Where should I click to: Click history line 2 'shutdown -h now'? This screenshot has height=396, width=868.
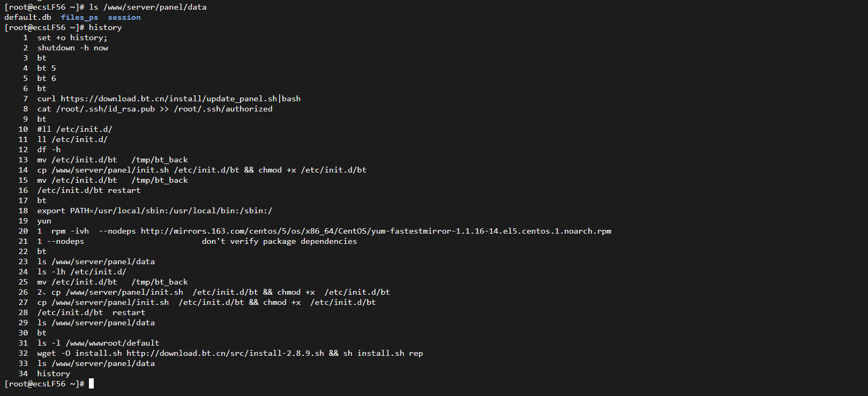coord(73,48)
